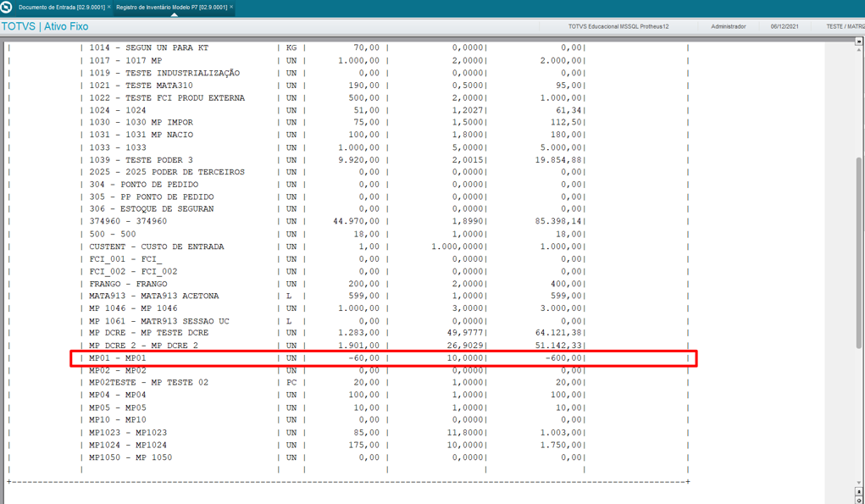Click negative quantity -60,00 of MP01
This screenshot has height=504, width=865.
click(x=364, y=358)
